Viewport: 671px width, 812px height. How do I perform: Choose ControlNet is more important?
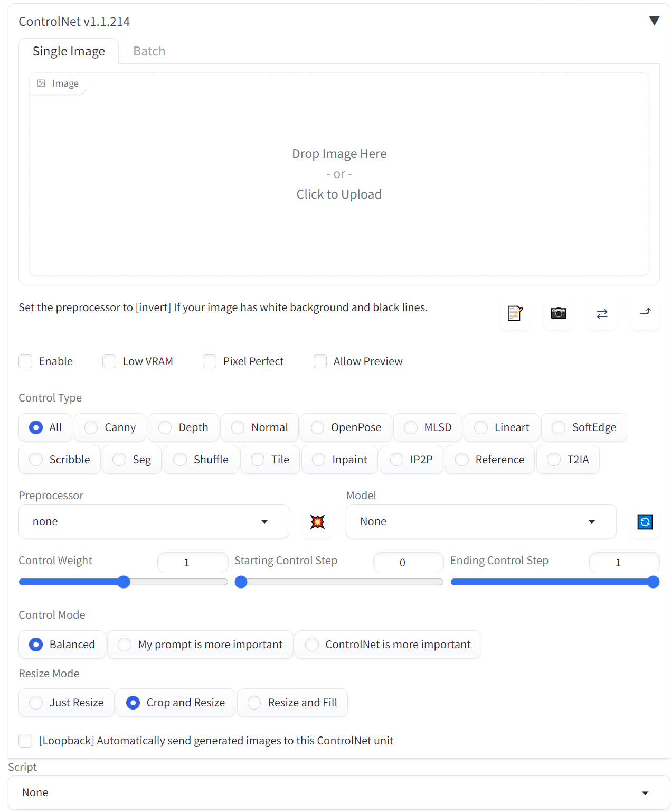click(x=388, y=645)
